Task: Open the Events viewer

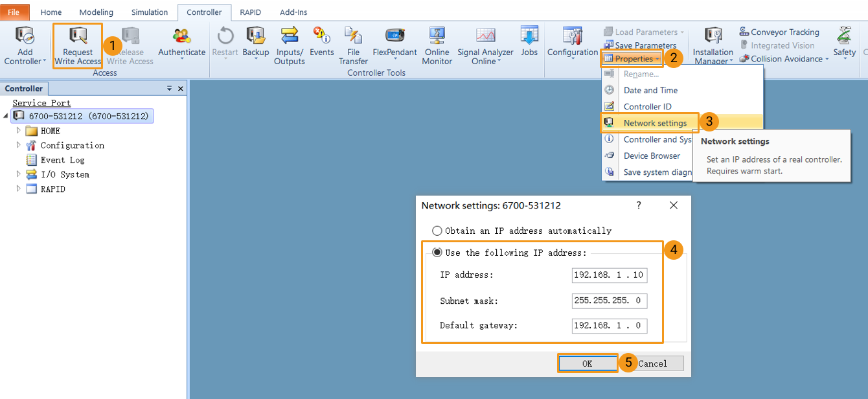Action: tap(322, 42)
